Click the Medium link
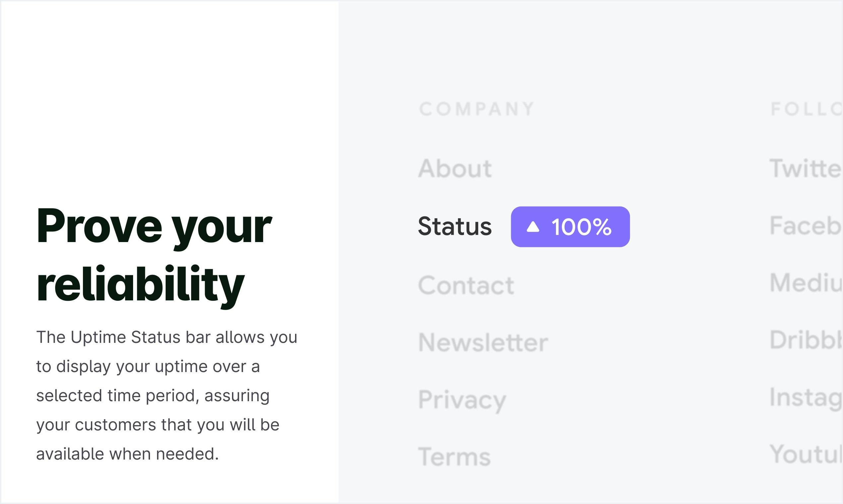The image size is (843, 504). [805, 283]
